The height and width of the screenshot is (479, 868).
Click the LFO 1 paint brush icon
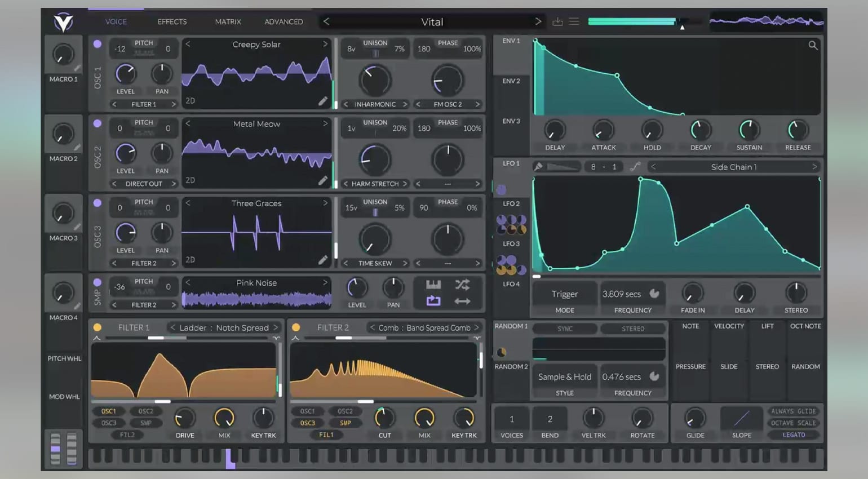(x=538, y=167)
